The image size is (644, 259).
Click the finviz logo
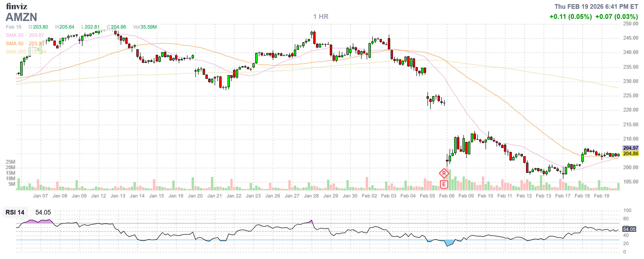coord(17,6)
